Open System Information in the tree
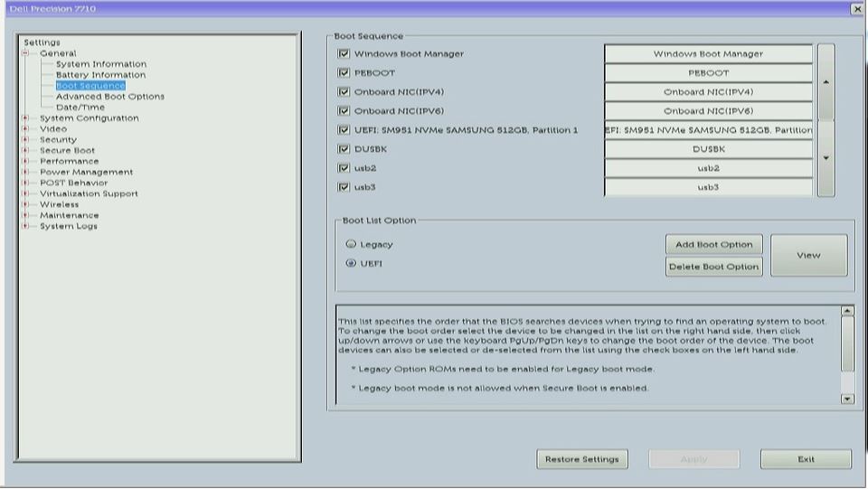The height and width of the screenshot is (489, 868). [101, 64]
